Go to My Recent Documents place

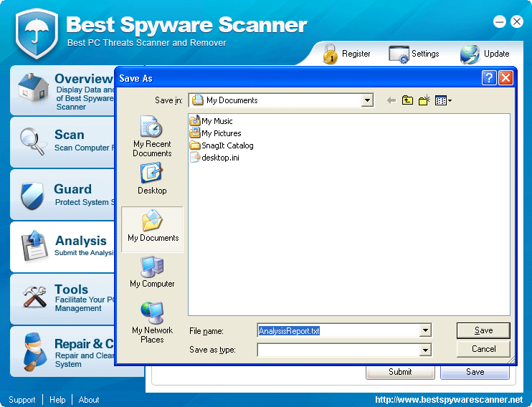(152, 136)
